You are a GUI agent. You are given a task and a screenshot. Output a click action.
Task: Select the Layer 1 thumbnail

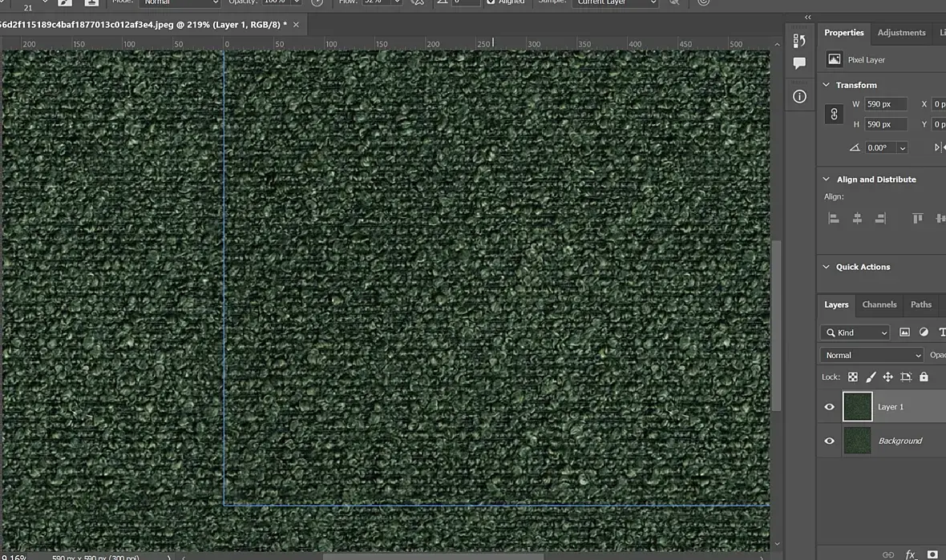click(x=857, y=406)
